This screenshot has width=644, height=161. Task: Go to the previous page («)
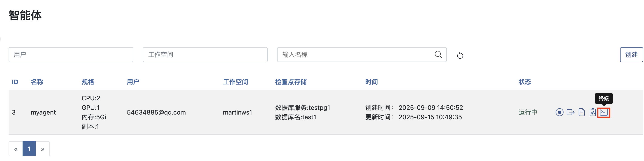tap(16, 149)
